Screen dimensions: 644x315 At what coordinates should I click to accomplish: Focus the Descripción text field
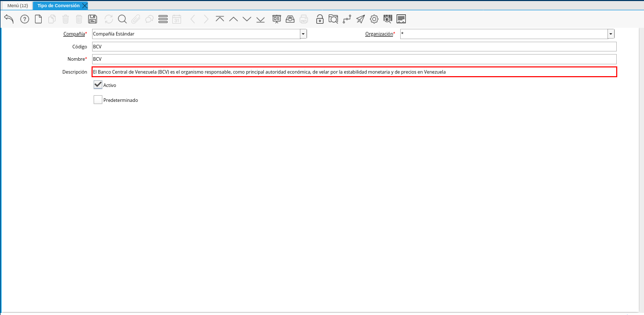click(354, 72)
